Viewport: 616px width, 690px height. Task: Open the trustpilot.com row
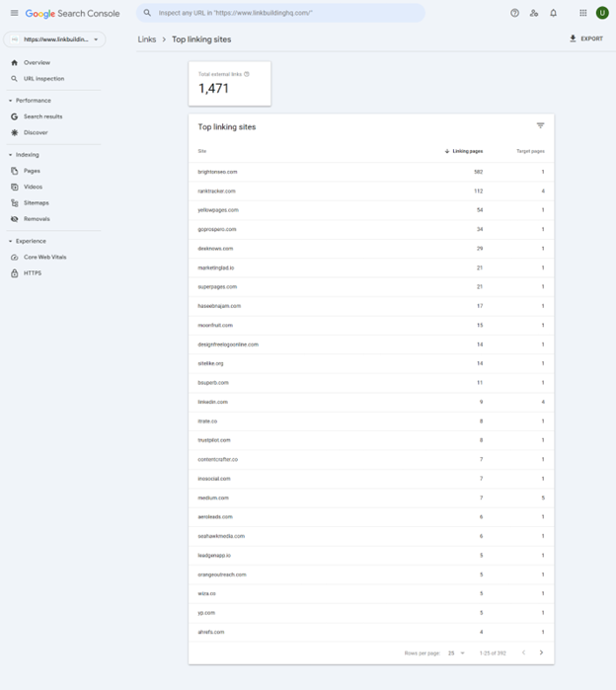click(371, 440)
